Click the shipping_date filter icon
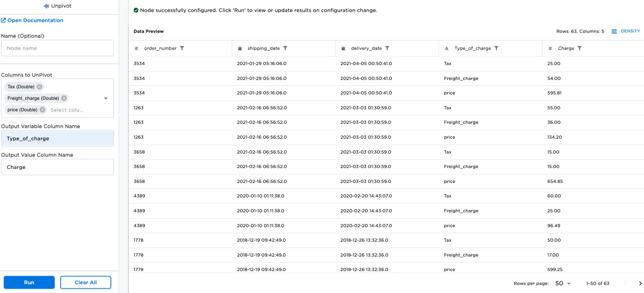 [285, 48]
